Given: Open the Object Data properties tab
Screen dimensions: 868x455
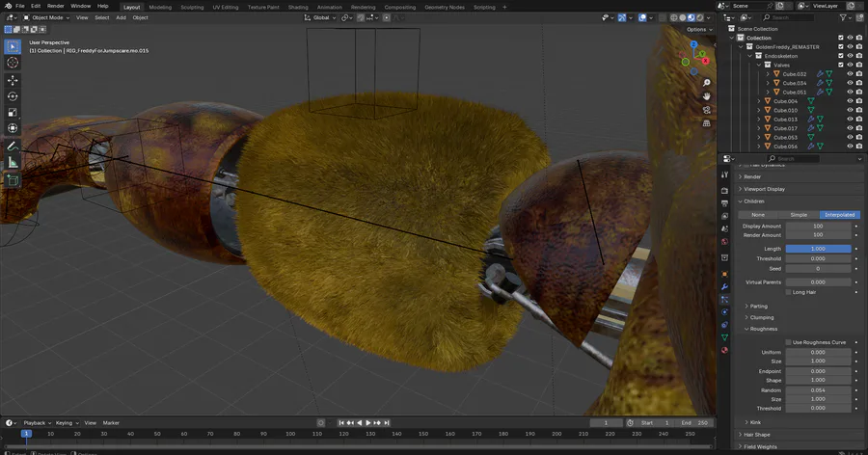Looking at the screenshot, I should [724, 337].
